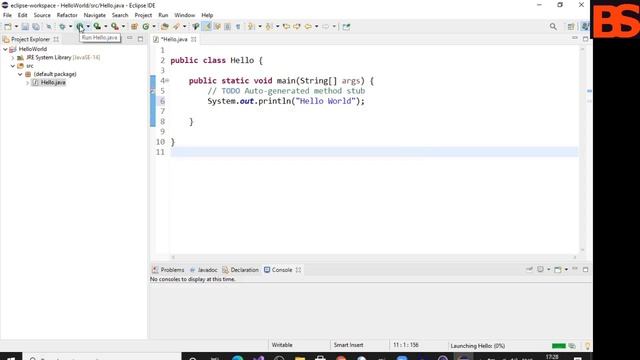This screenshot has height=360, width=640.
Task: Click the green launch progress indicator
Action: [x=559, y=346]
